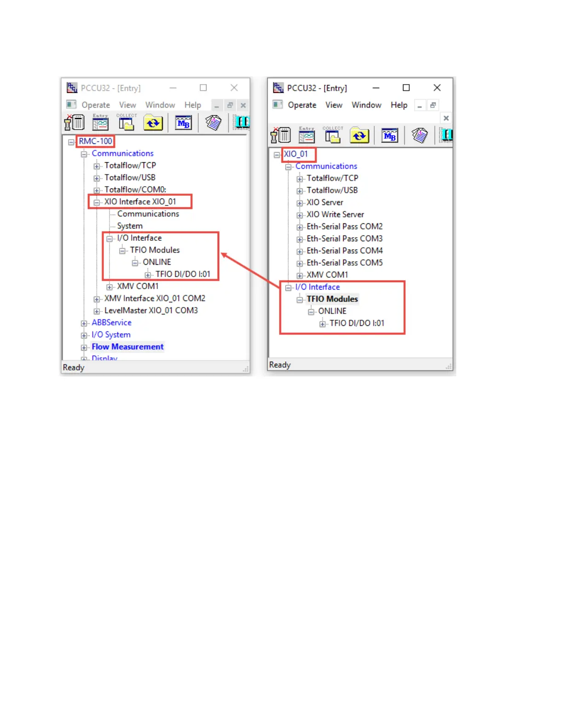This screenshot has height=728, width=563.
Task: Expand the Eth-Serial Pass COM2 node
Action: 299,227
